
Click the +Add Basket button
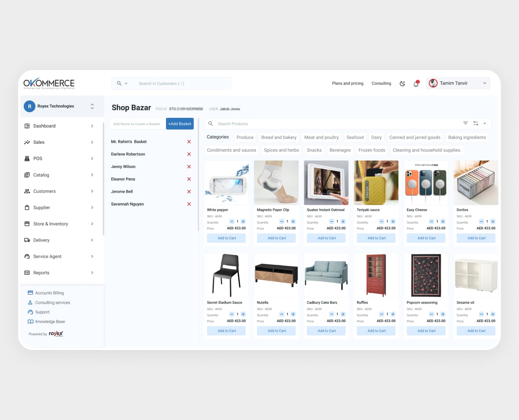(x=180, y=124)
